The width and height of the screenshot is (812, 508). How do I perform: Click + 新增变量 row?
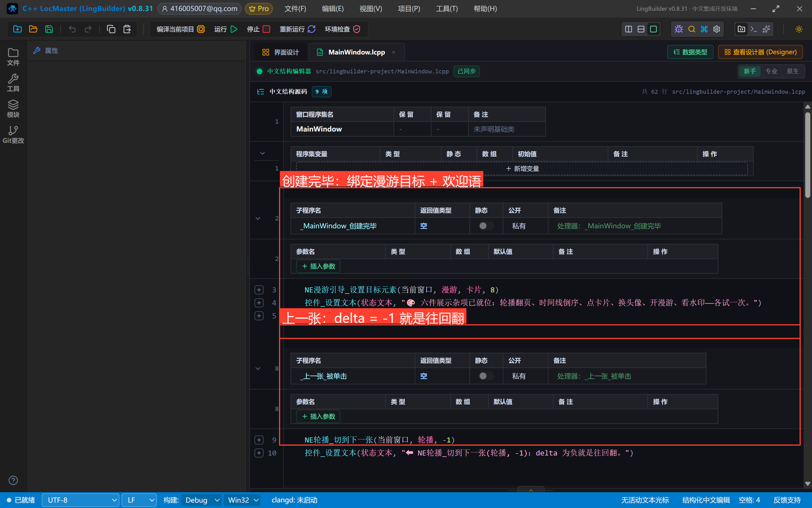tap(522, 168)
